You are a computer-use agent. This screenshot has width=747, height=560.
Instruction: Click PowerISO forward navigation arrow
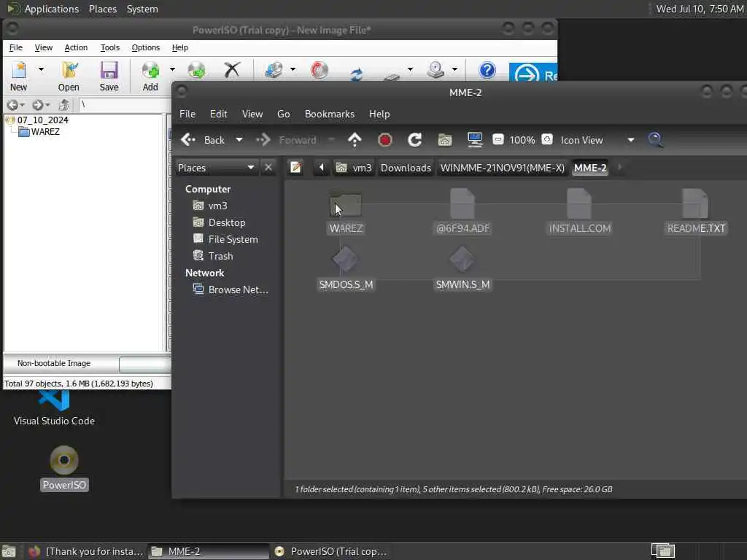click(38, 105)
